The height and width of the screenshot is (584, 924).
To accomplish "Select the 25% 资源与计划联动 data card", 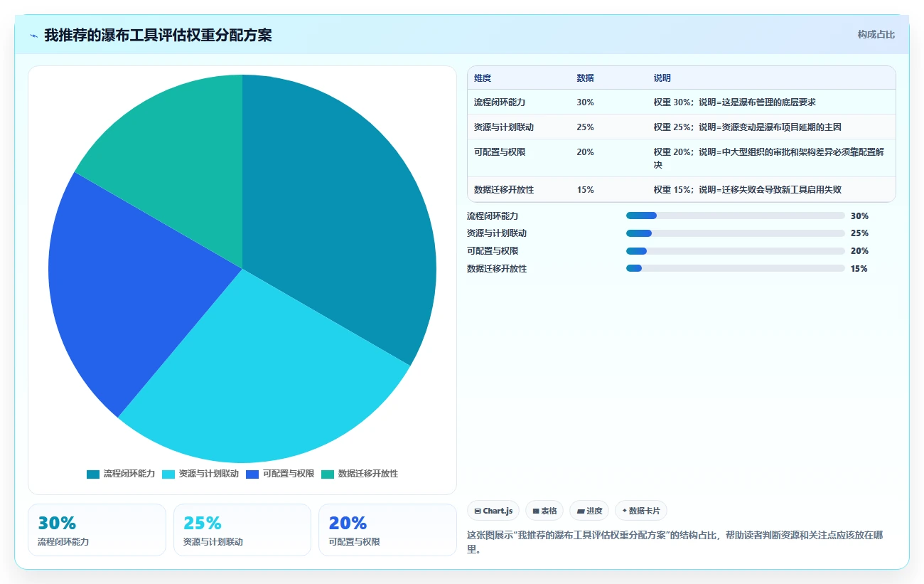I will (242, 530).
